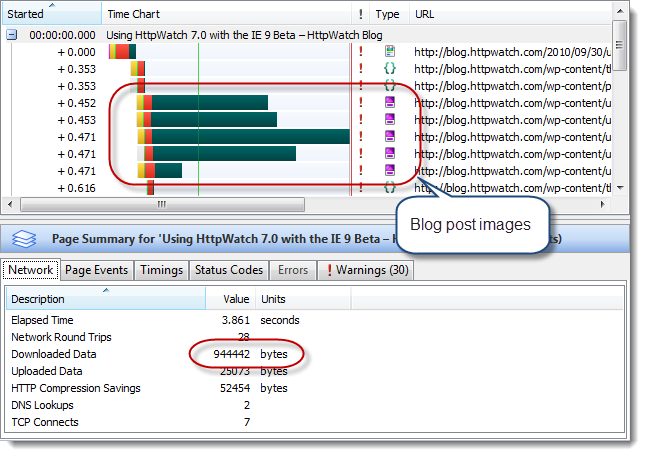Click the Page Summary stacked layers icon

coord(24,238)
